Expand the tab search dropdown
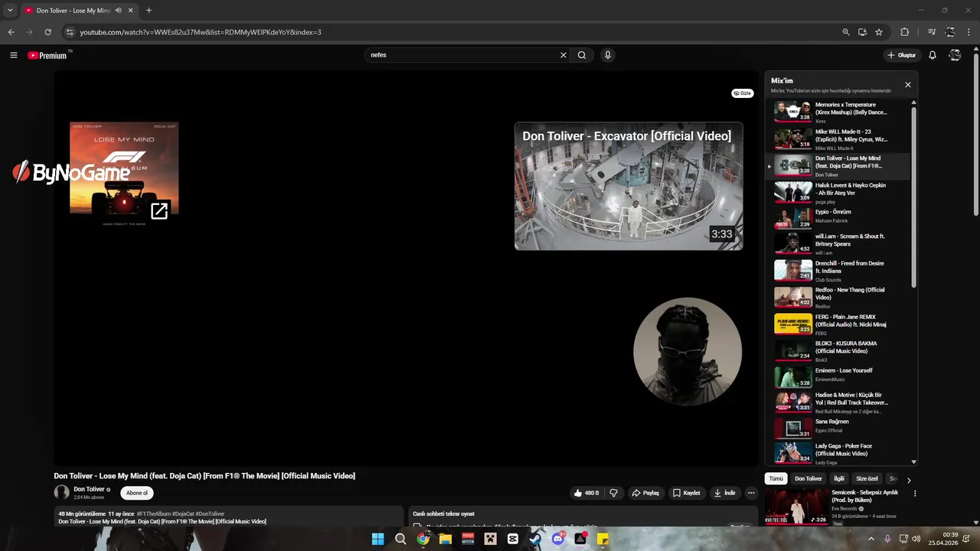The width and height of the screenshot is (980, 551). (10, 11)
